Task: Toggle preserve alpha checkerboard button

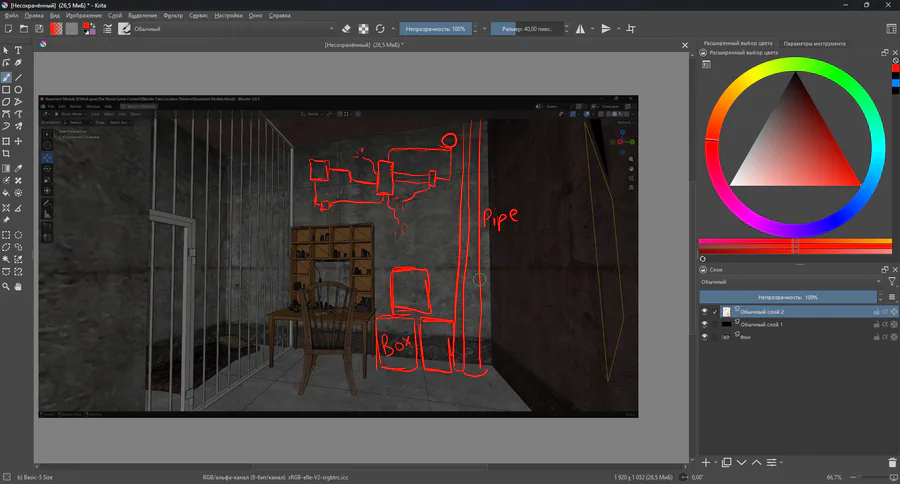Action: click(363, 29)
